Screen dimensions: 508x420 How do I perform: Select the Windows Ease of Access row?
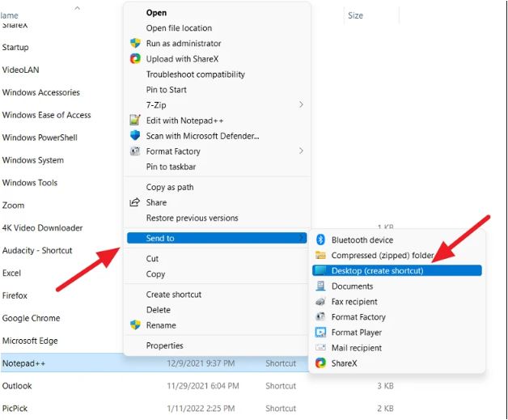pyautogui.click(x=46, y=115)
